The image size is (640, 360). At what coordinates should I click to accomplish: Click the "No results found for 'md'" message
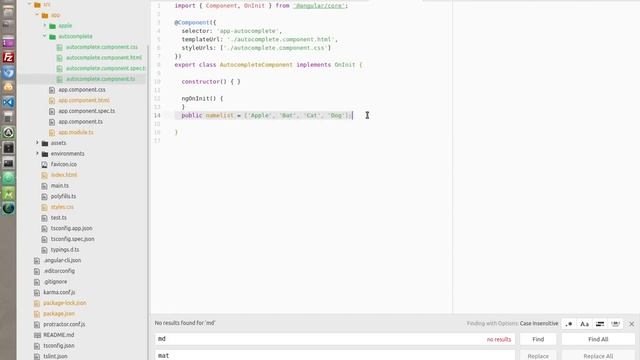pyautogui.click(x=185, y=323)
